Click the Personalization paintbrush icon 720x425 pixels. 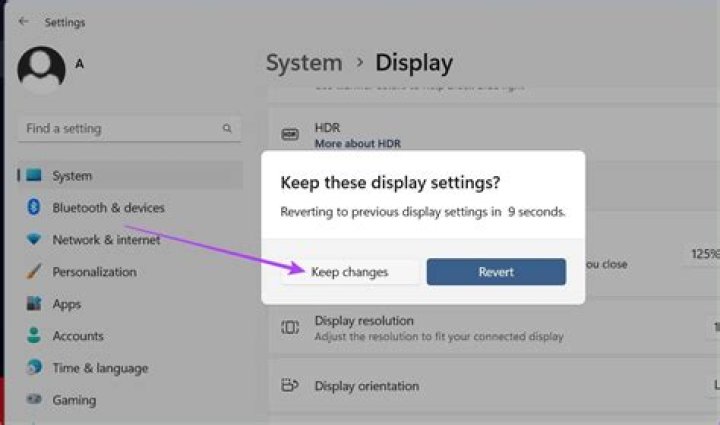pyautogui.click(x=34, y=271)
